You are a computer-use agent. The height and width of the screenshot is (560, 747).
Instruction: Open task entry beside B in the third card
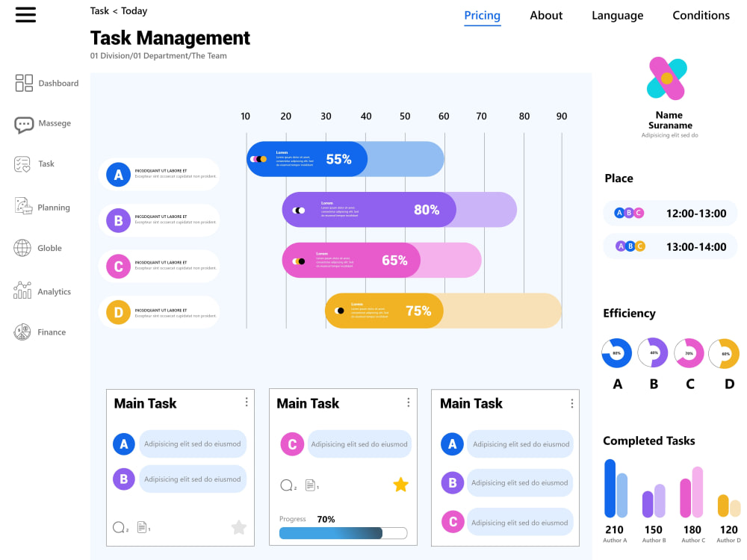(520, 482)
